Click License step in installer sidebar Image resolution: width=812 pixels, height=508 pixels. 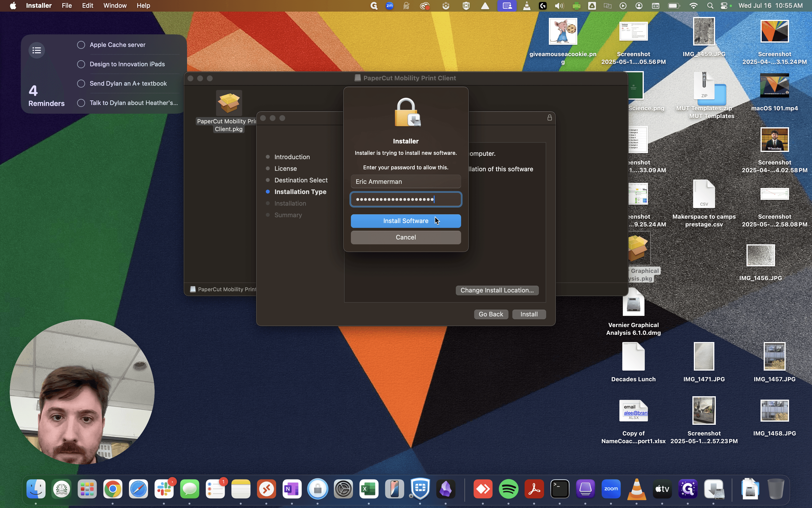[x=286, y=169]
